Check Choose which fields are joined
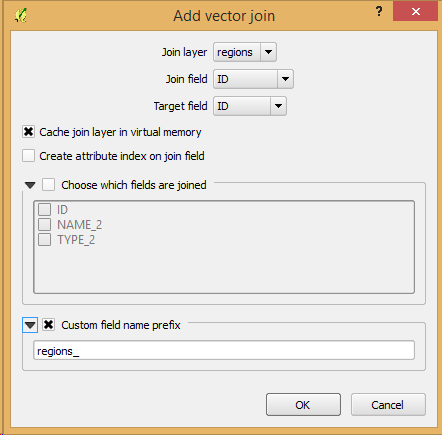The image size is (442, 435). tap(49, 185)
